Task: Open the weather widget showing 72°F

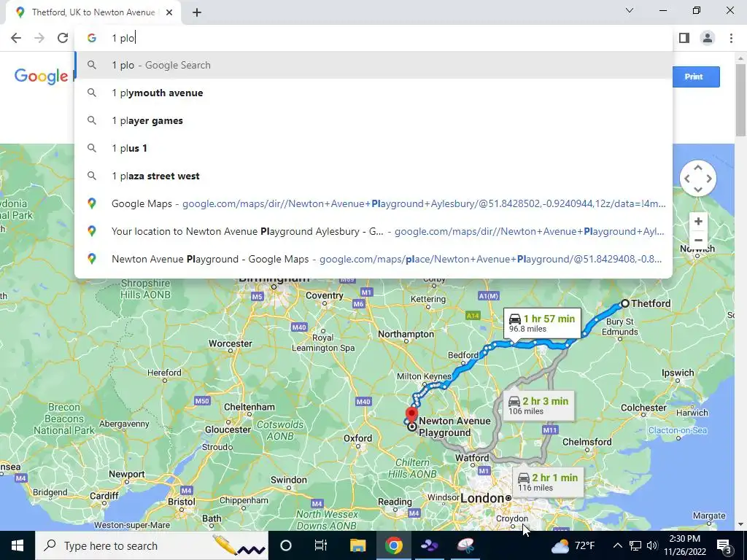Action: [x=573, y=545]
